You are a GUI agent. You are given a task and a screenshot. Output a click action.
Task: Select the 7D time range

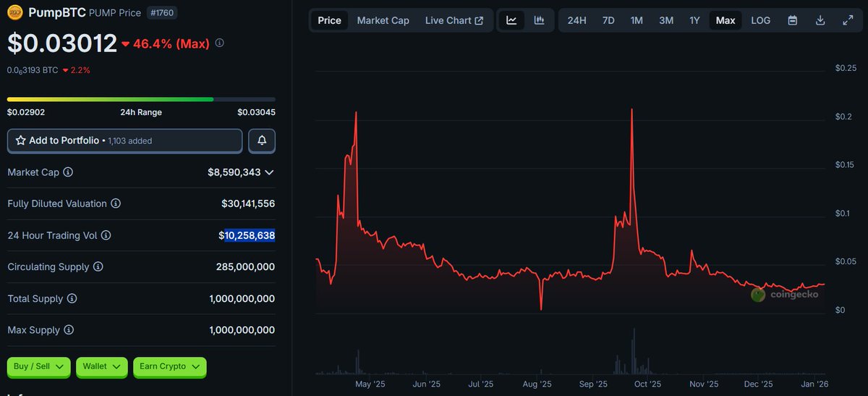[x=608, y=20]
